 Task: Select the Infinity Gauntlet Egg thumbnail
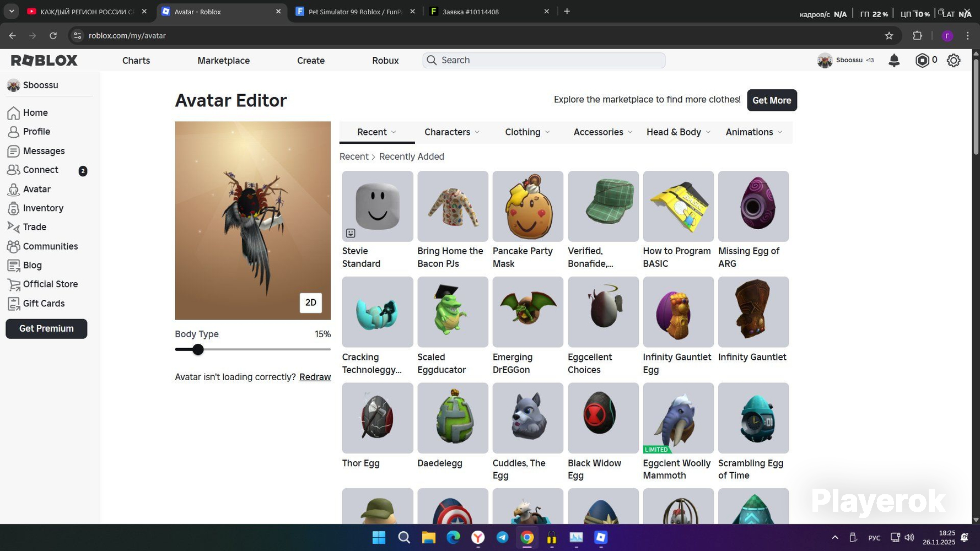click(679, 312)
